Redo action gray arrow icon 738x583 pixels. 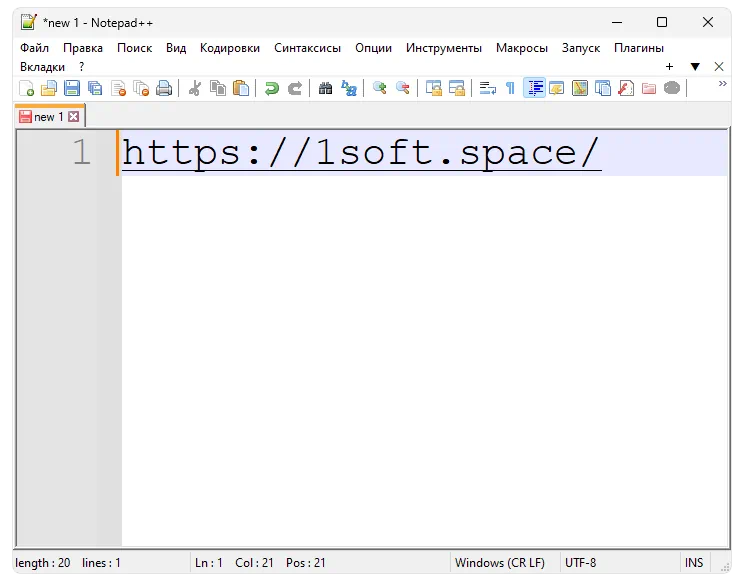(295, 88)
